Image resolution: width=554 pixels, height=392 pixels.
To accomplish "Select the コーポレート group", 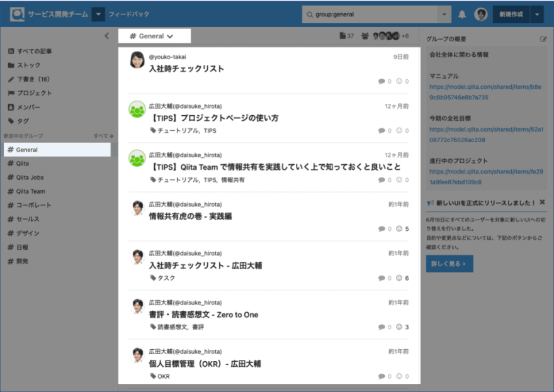I will [30, 205].
